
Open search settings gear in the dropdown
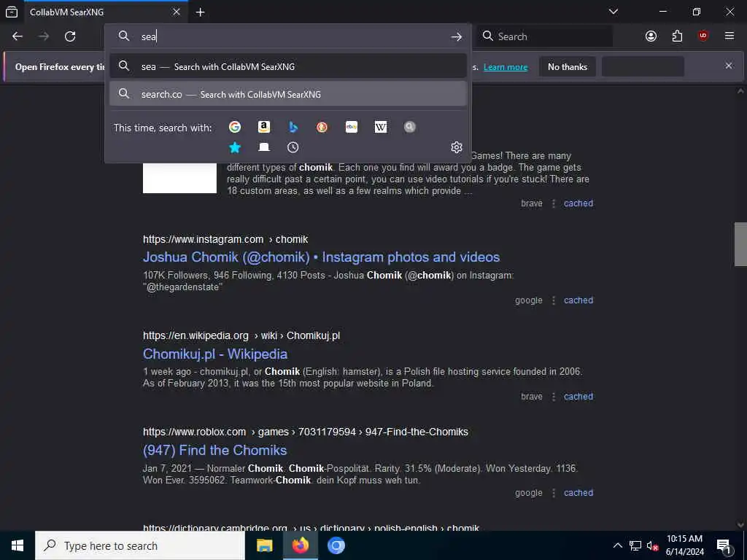tap(457, 147)
